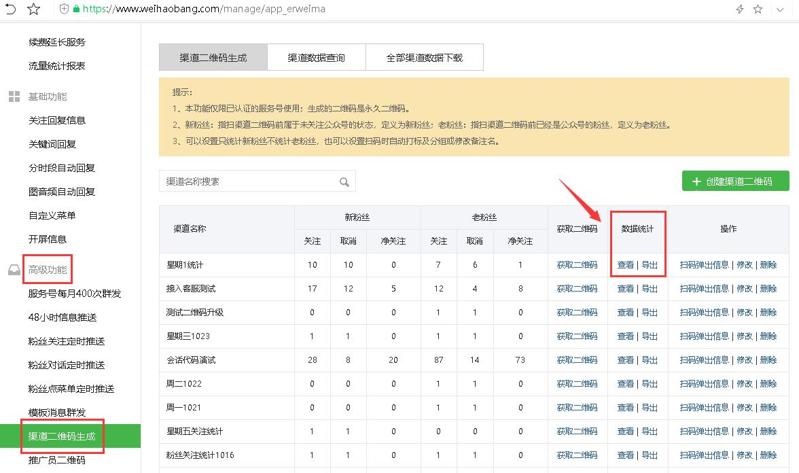The image size is (799, 473).
Task: Click 创建渠道二维码 green button
Action: click(735, 181)
